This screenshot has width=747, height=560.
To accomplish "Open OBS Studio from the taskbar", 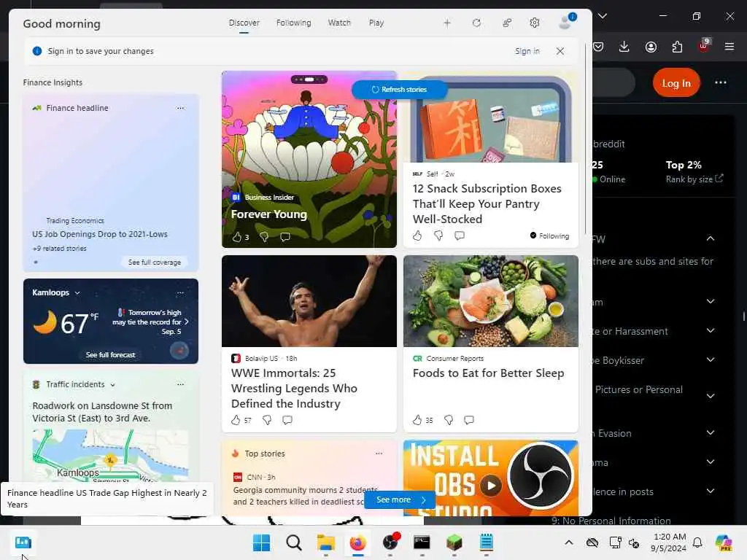I will coord(391,542).
